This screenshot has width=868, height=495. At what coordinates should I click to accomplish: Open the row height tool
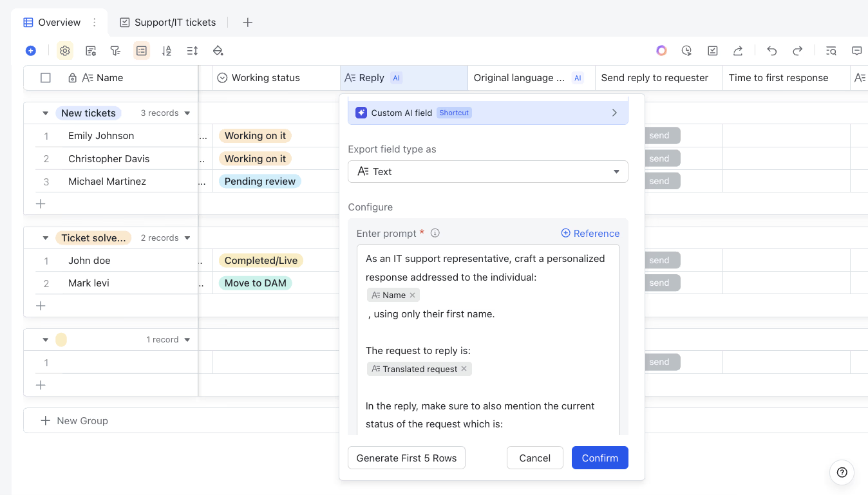point(192,51)
